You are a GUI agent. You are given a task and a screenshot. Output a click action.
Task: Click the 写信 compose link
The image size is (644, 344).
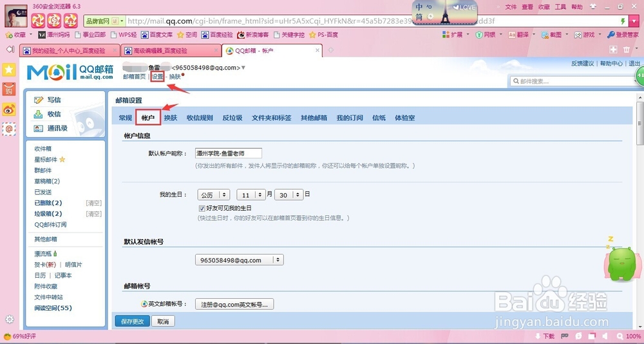[x=54, y=100]
